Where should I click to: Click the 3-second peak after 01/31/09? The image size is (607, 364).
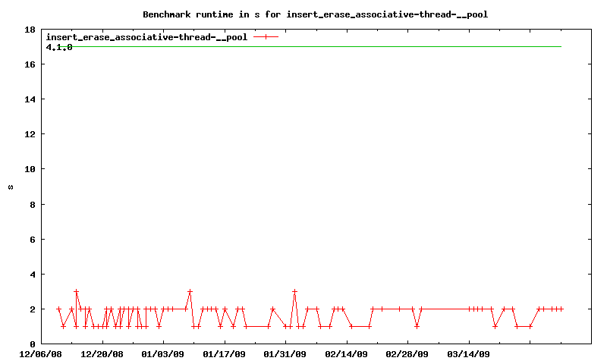pos(294,291)
